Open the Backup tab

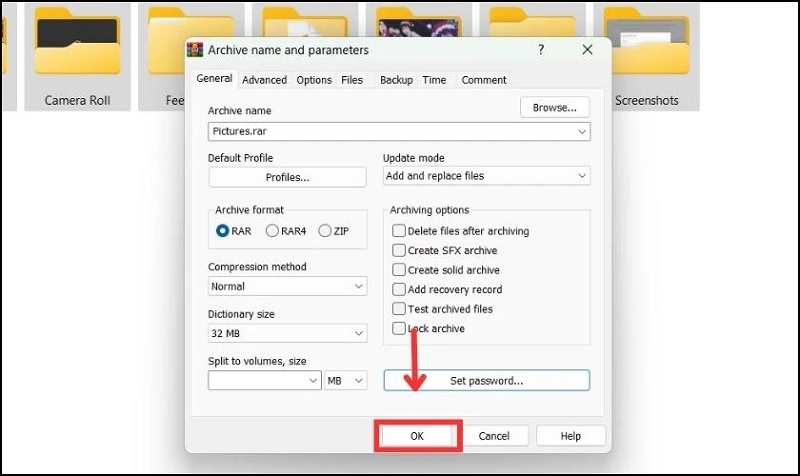point(396,80)
